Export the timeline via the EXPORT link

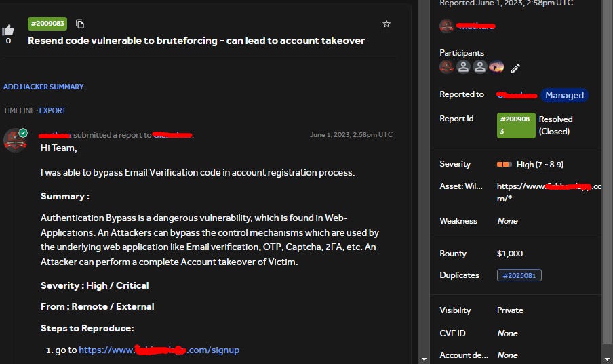pyautogui.click(x=52, y=110)
